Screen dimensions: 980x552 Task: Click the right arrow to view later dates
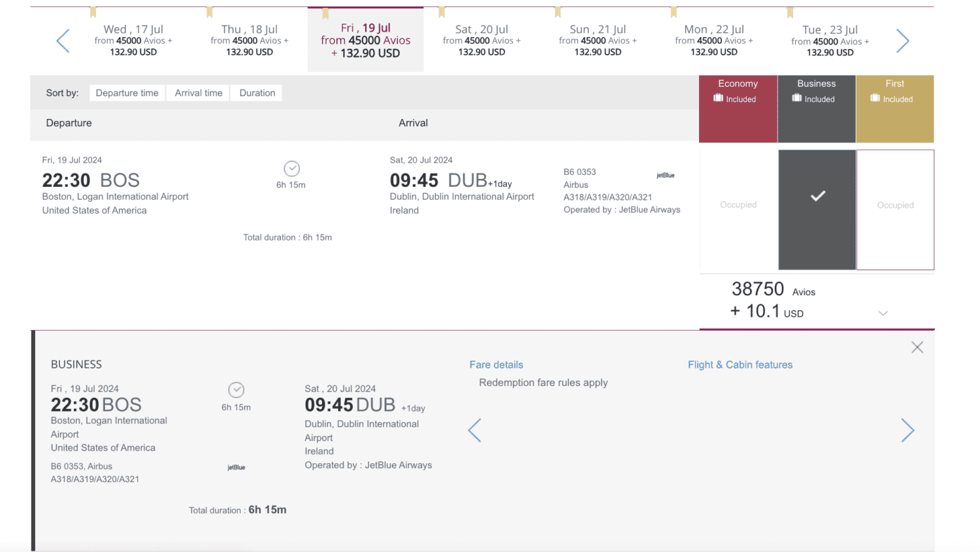(903, 41)
